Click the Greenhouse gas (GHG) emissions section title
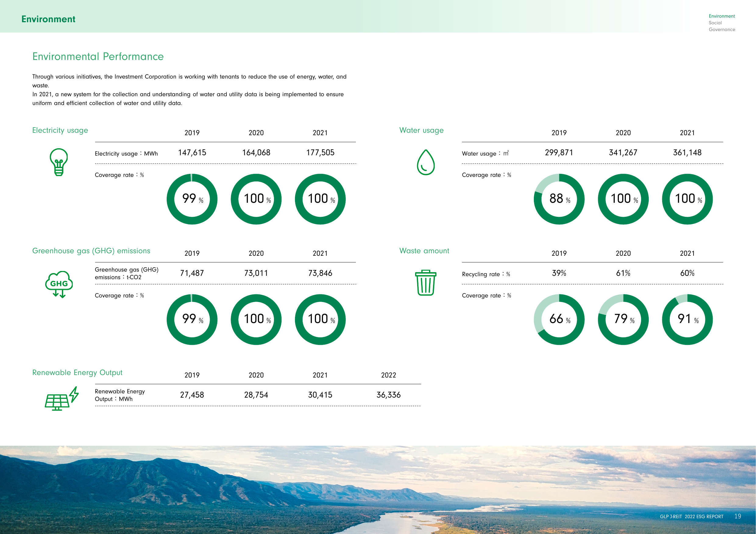The width and height of the screenshot is (756, 534). 91,251
